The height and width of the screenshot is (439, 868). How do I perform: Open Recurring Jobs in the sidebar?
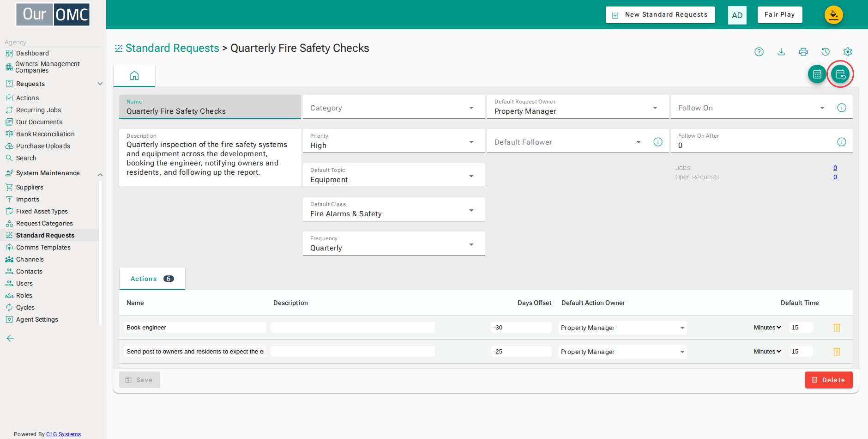[x=38, y=110]
